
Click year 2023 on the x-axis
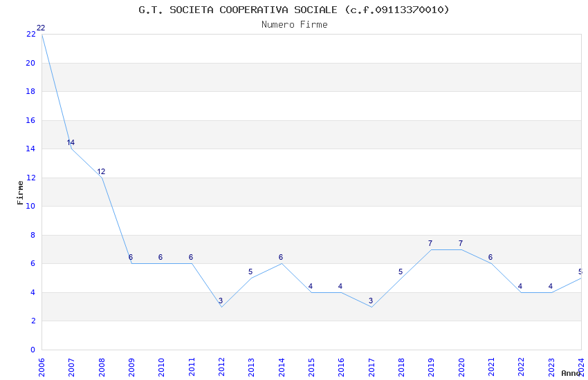(551, 368)
